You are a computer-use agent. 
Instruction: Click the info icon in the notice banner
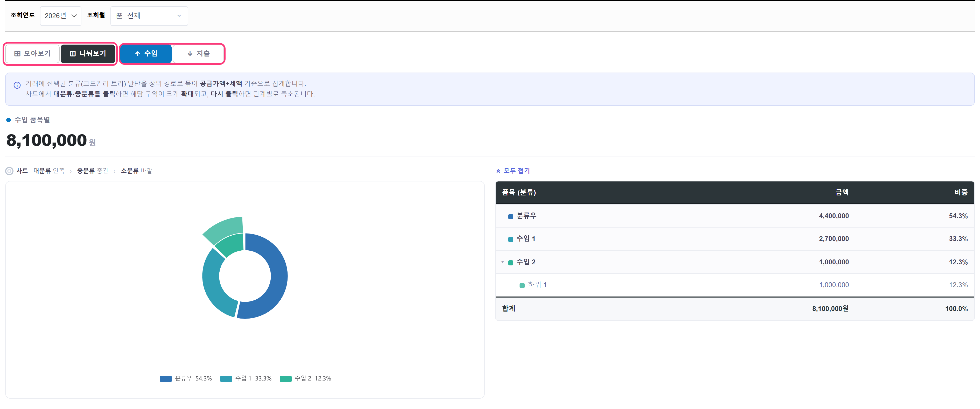click(17, 85)
